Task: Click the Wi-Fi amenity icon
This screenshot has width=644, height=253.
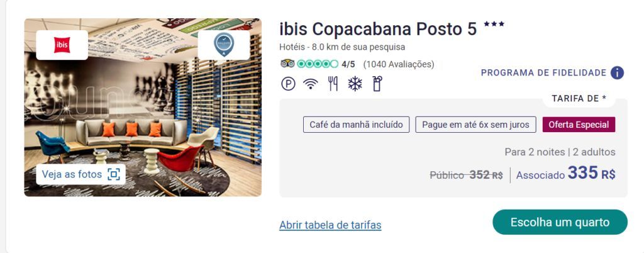Action: pos(311,84)
